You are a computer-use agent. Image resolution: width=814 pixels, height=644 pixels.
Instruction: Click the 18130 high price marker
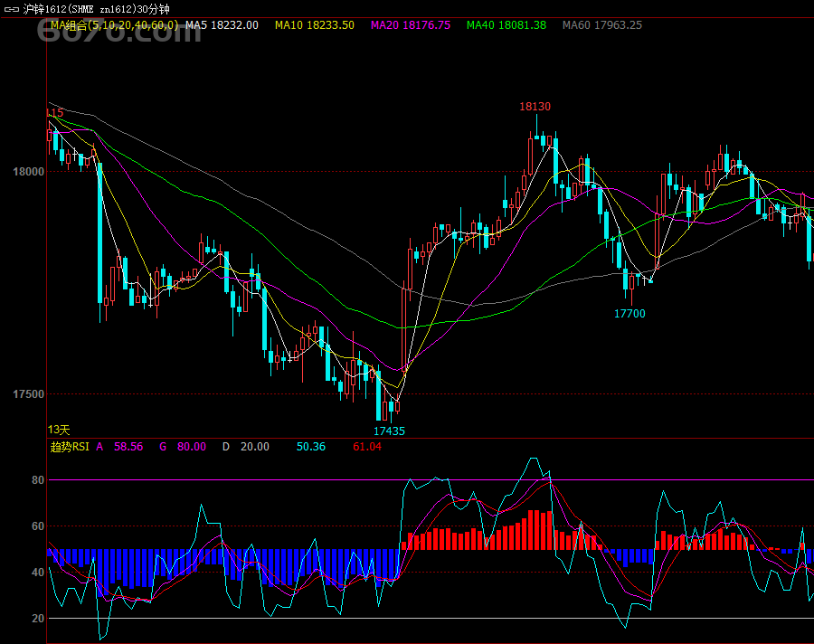[x=535, y=107]
